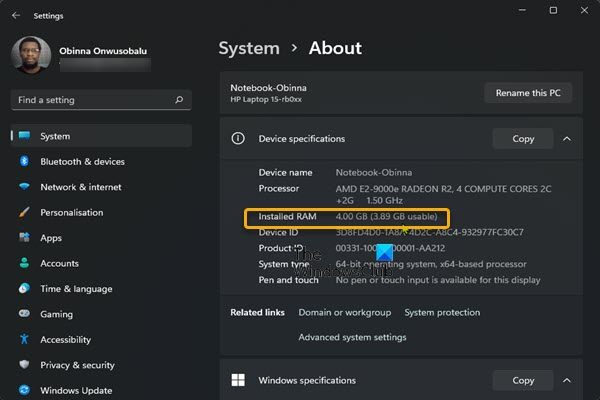Image resolution: width=600 pixels, height=400 pixels.
Task: Click the Network wifi icon in sidebar
Action: point(24,187)
